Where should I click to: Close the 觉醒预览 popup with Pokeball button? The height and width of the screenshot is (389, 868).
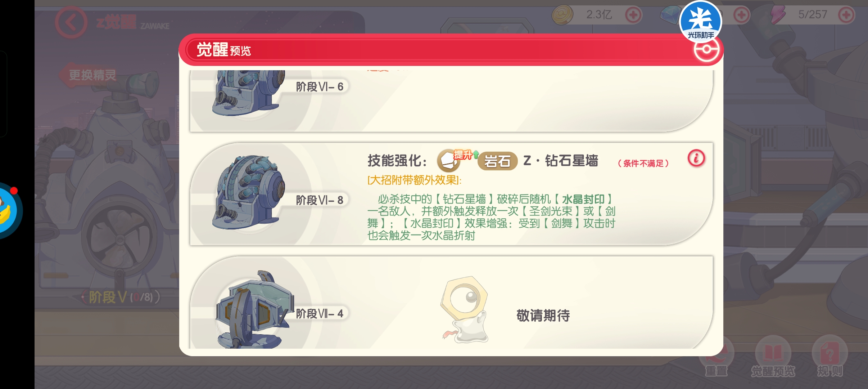[706, 50]
